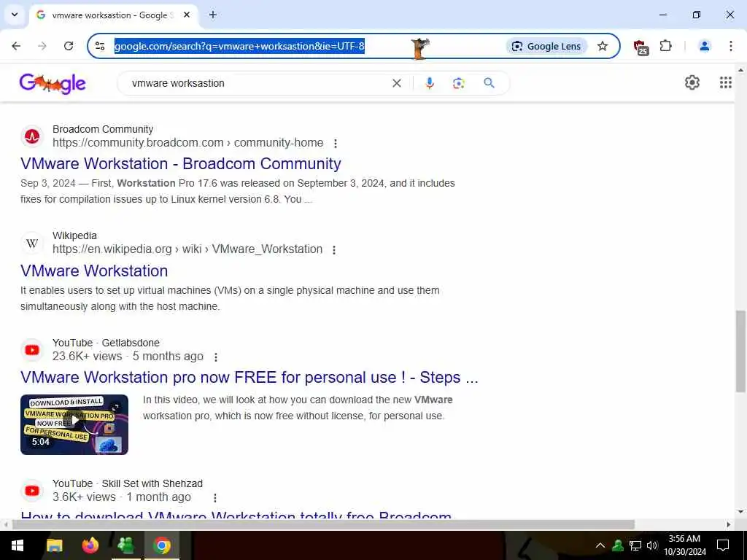
Task: Search by image with camera icon
Action: click(458, 83)
